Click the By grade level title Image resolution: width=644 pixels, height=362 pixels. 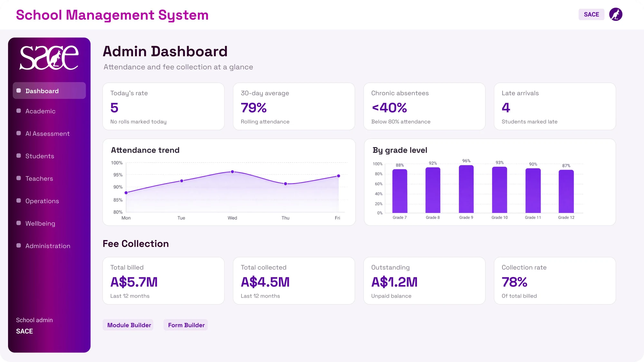(400, 150)
